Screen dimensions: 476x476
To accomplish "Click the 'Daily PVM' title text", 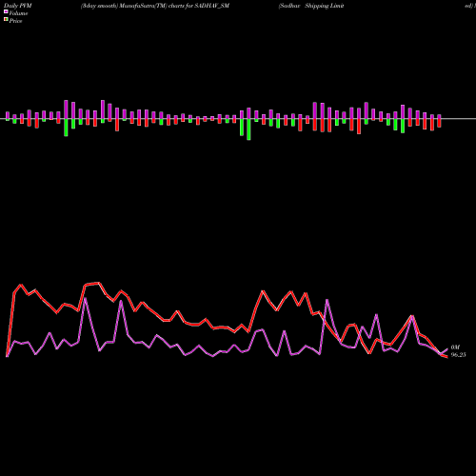I will [x=18, y=6].
